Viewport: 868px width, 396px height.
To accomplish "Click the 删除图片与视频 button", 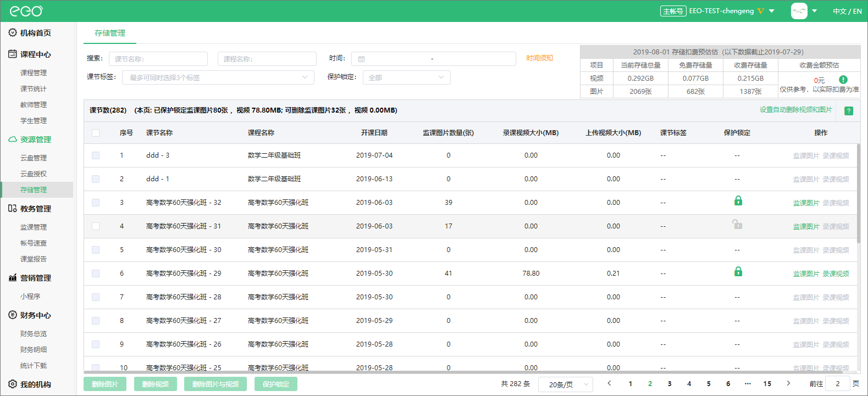I will coord(215,384).
